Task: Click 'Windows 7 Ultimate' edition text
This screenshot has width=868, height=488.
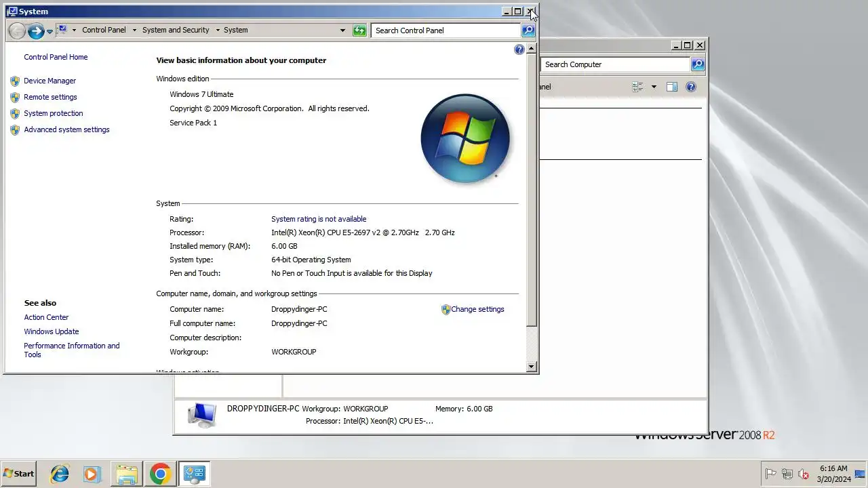Action: coord(201,94)
